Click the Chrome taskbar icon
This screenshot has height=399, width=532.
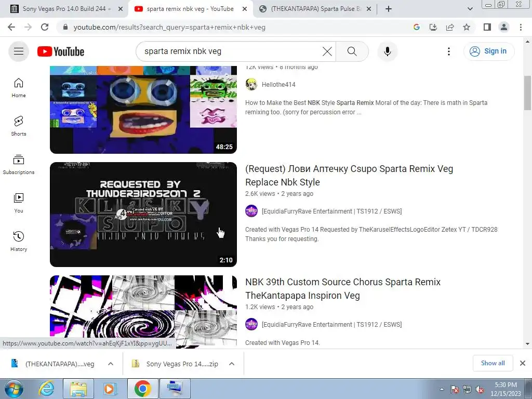[x=142, y=389]
